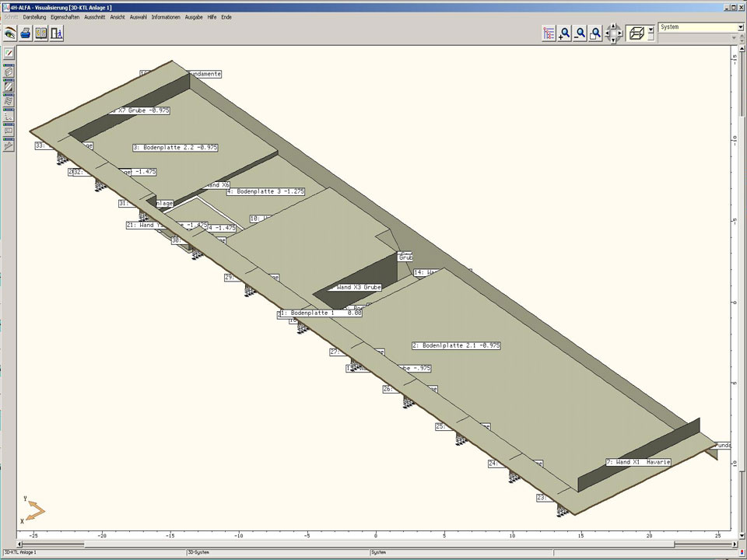Pan view right with the arrow button
The width and height of the screenshot is (747, 560).
click(x=621, y=33)
